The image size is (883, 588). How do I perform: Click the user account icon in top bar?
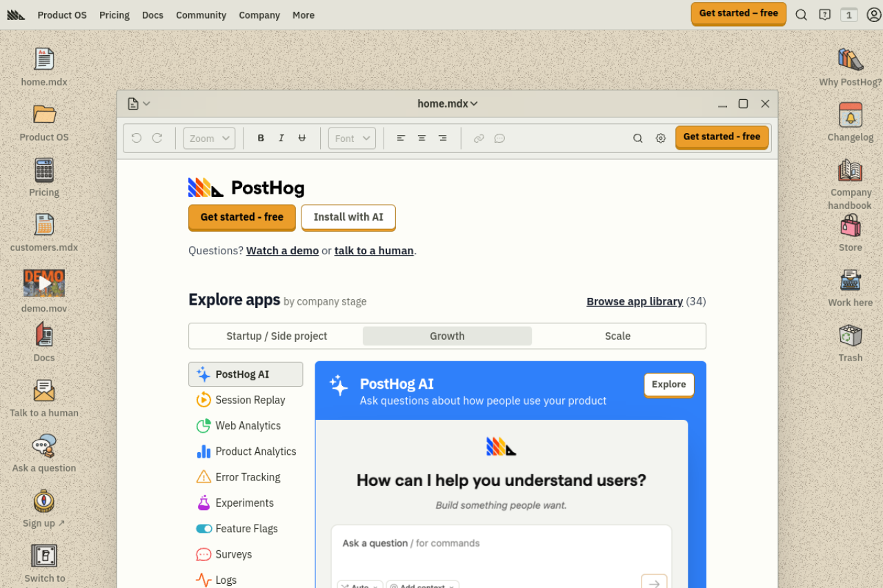tap(873, 14)
